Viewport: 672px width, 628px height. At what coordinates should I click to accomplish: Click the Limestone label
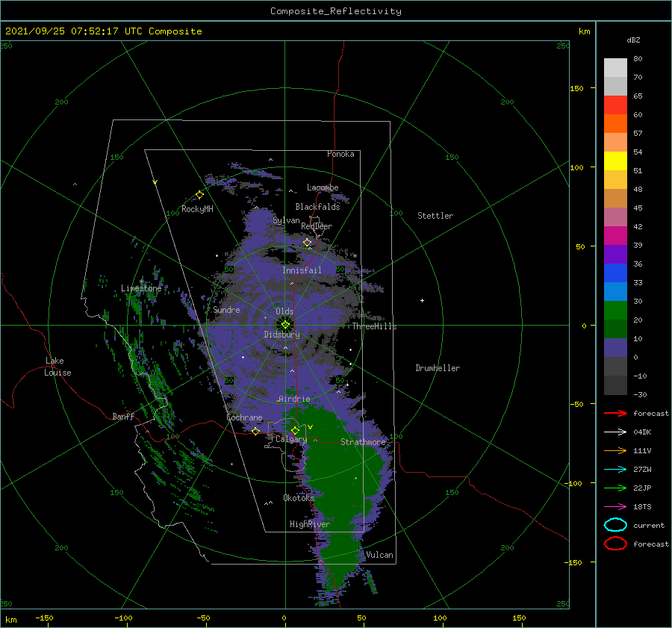coord(141,288)
